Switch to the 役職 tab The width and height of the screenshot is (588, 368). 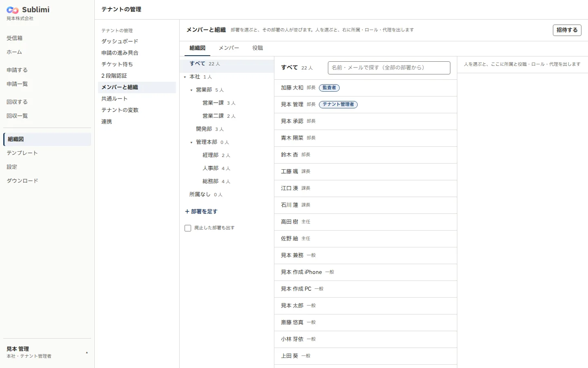point(258,48)
